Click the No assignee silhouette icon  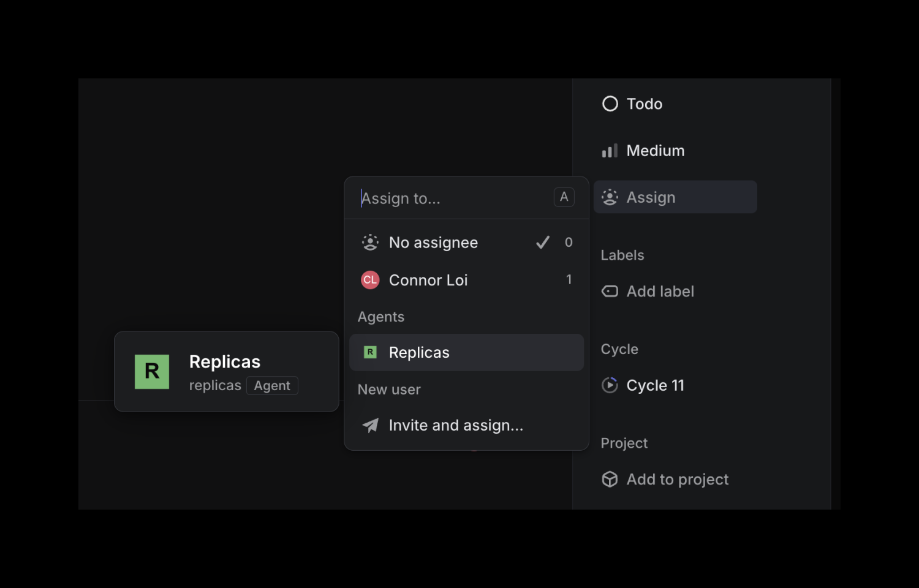[370, 242]
